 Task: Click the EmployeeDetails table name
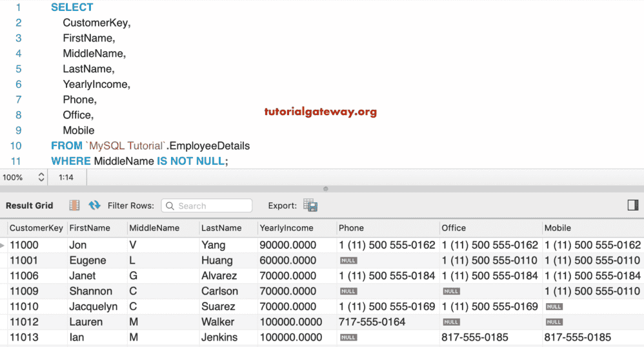pos(210,146)
